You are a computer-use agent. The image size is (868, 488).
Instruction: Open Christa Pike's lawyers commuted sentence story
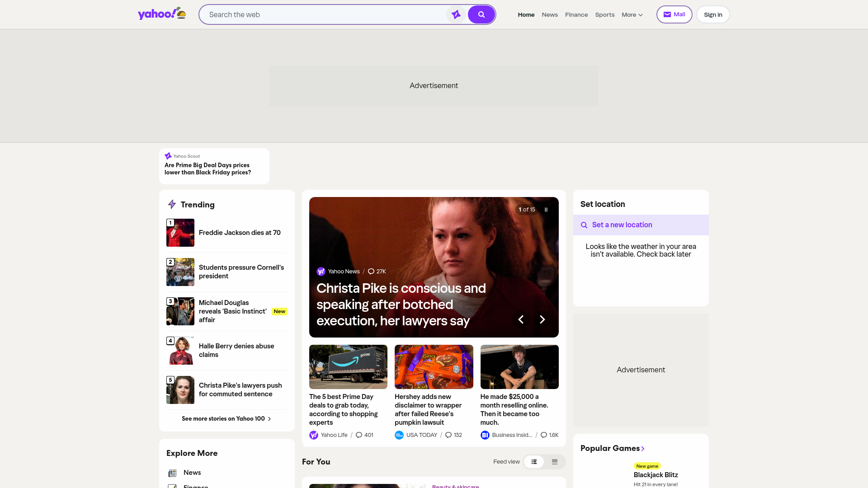point(241,389)
